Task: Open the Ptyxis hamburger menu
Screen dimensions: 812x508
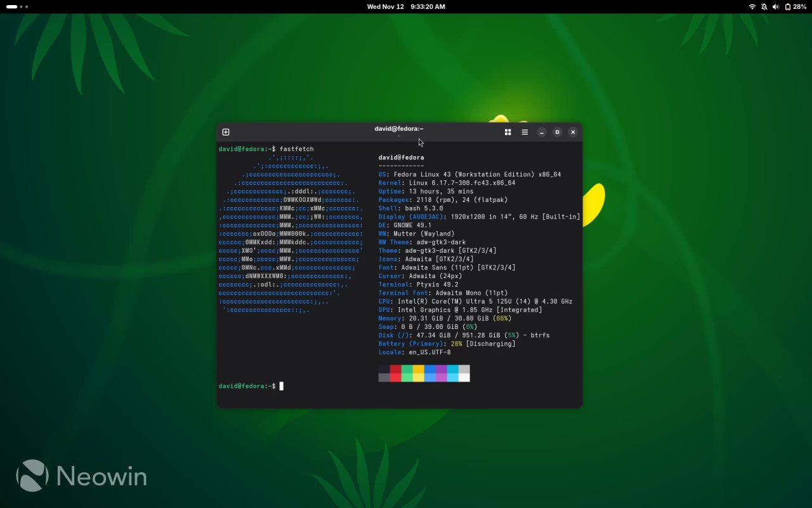Action: click(525, 132)
